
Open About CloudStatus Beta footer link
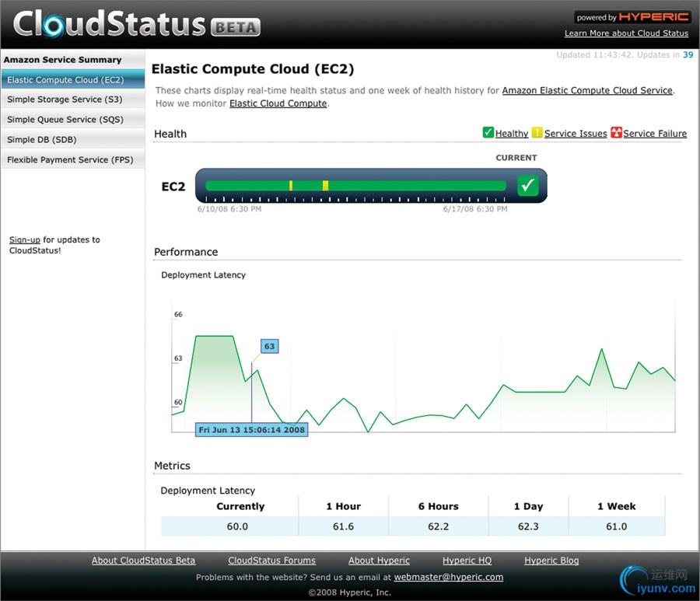pos(143,561)
